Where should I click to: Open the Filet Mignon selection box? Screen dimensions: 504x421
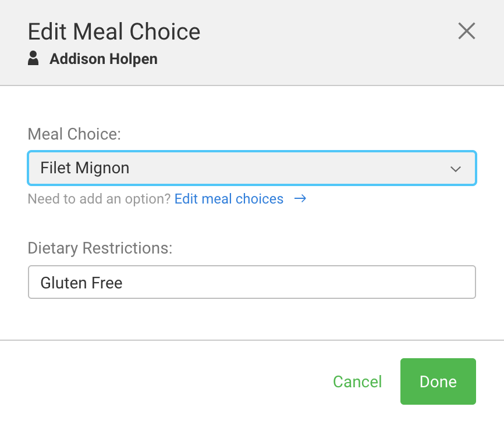tap(251, 169)
